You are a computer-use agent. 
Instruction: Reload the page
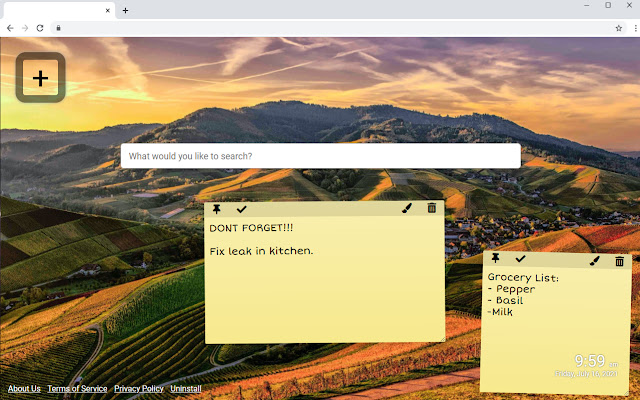(40, 28)
